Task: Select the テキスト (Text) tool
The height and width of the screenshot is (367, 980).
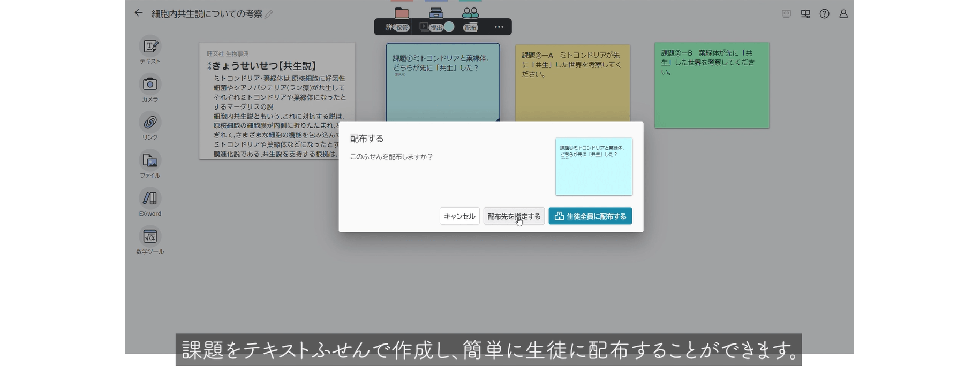Action: click(x=150, y=47)
